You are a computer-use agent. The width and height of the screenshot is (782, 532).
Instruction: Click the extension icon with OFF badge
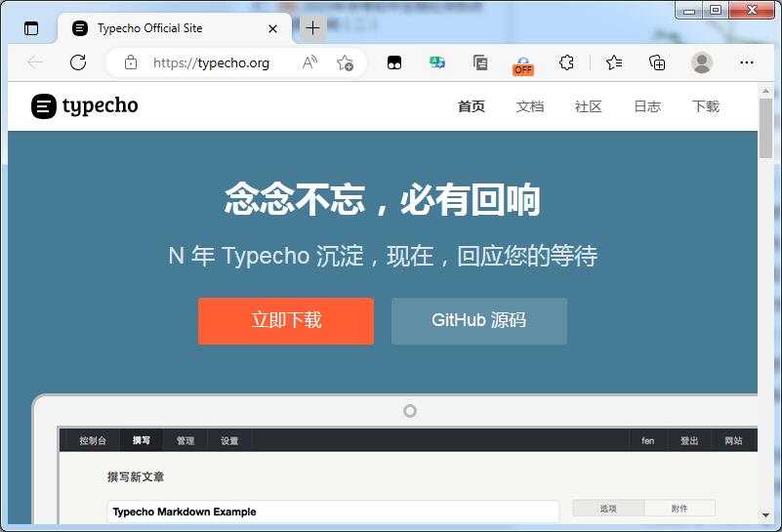pos(523,63)
